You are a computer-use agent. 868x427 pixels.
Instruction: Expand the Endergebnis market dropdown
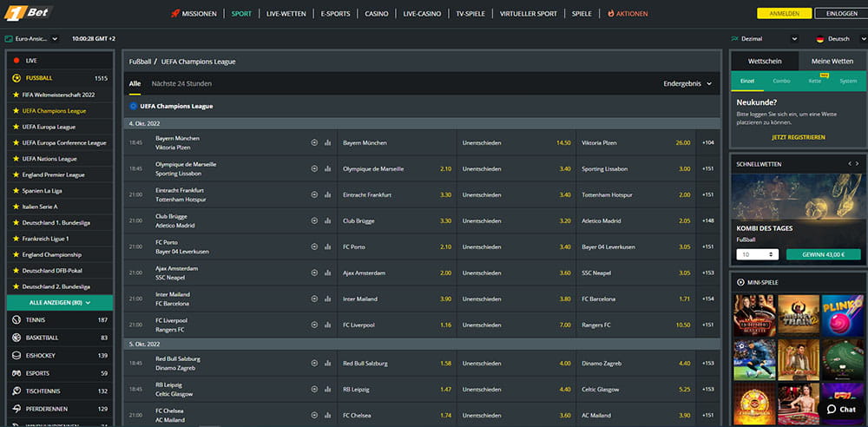(x=687, y=83)
